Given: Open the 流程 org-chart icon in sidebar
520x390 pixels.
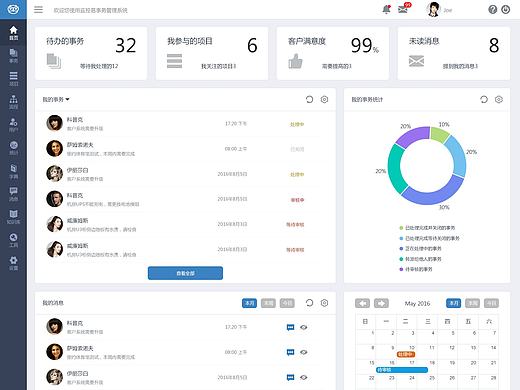Looking at the screenshot, I should [13, 102].
